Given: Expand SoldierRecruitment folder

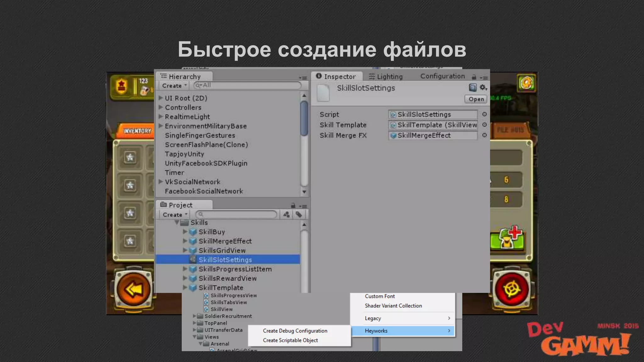Looking at the screenshot, I should (x=194, y=316).
